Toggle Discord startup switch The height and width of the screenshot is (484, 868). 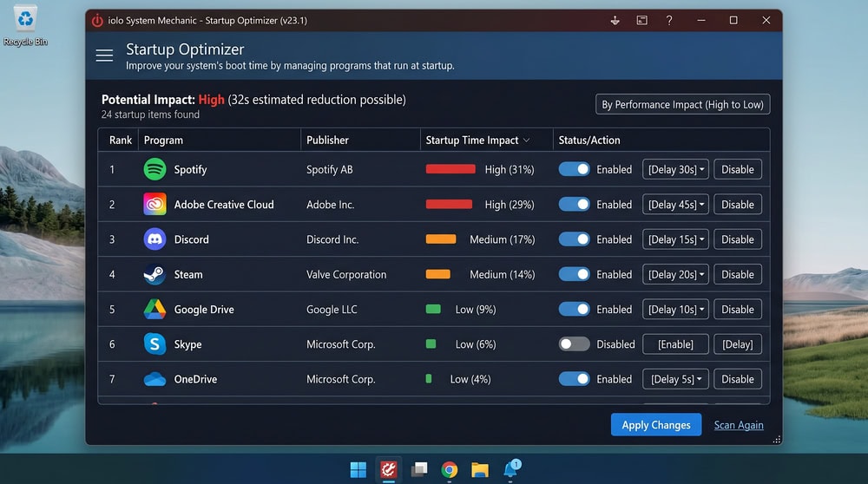(x=574, y=239)
